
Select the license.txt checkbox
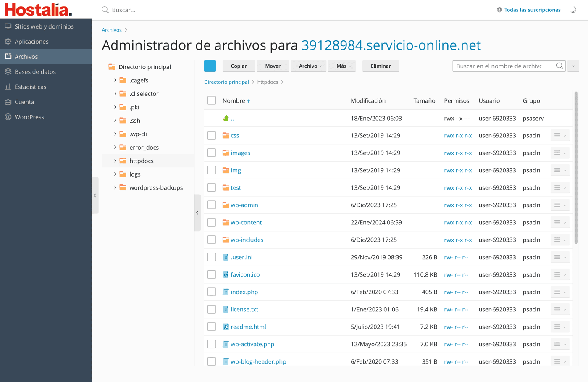pos(212,309)
